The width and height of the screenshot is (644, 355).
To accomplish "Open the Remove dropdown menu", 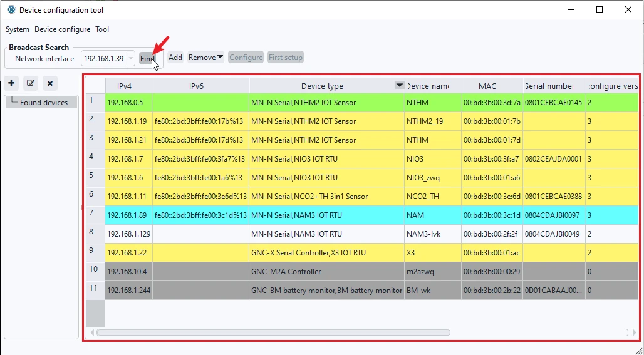I will (x=205, y=58).
